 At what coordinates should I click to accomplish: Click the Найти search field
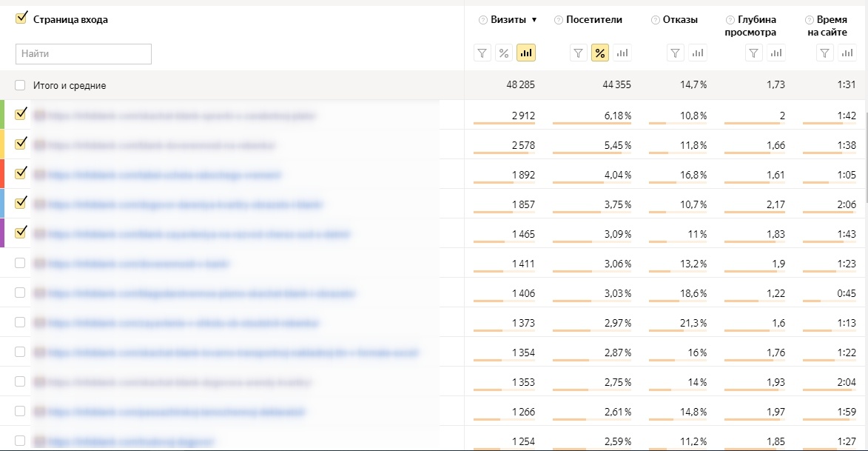[x=84, y=53]
